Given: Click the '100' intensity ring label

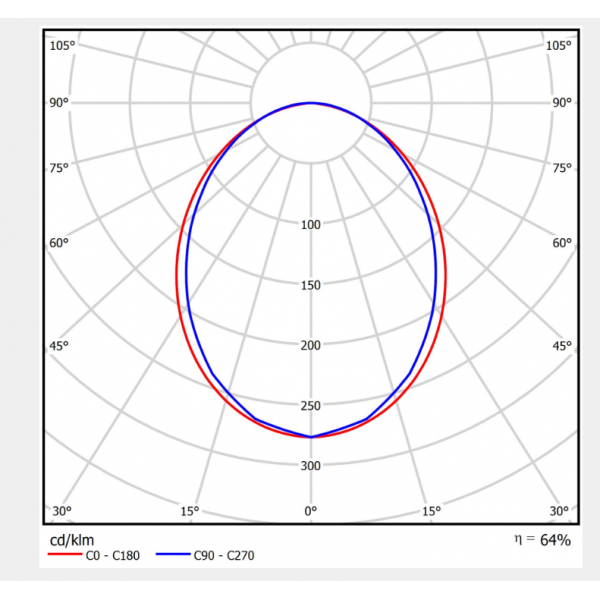Looking at the screenshot, I should pos(310,225).
